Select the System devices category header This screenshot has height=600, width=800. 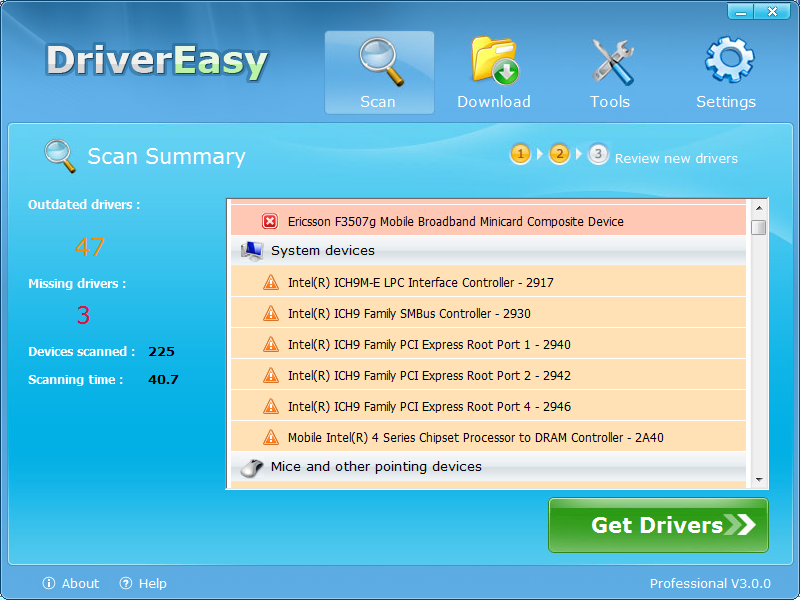[x=488, y=251]
